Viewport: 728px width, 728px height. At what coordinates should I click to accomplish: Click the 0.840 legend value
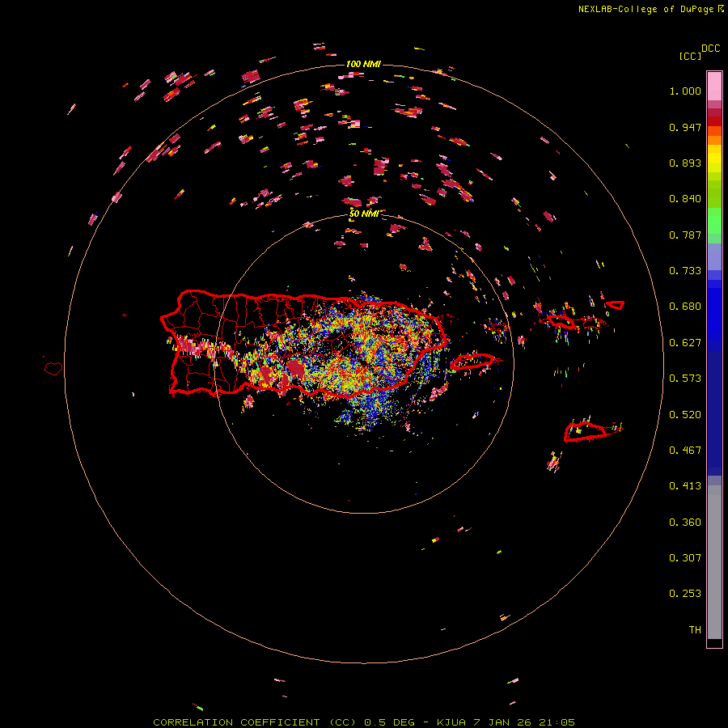point(685,199)
